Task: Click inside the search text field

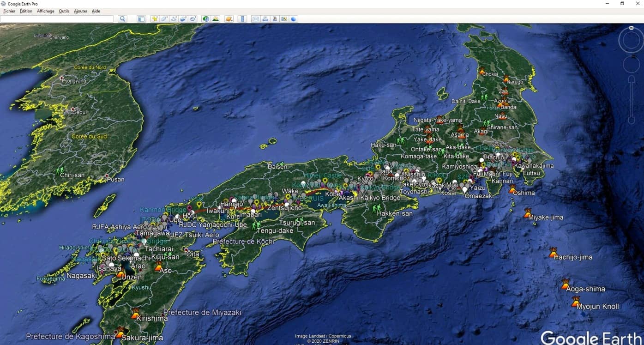Action: [x=57, y=19]
